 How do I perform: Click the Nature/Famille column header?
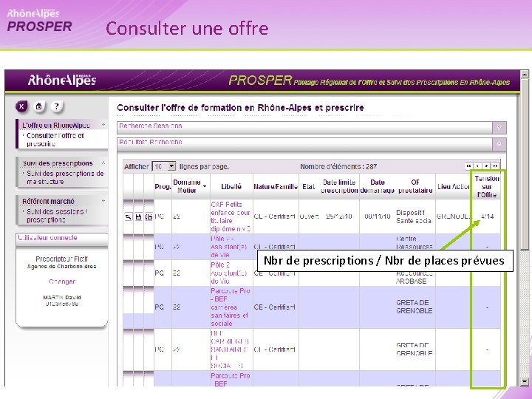[276, 187]
